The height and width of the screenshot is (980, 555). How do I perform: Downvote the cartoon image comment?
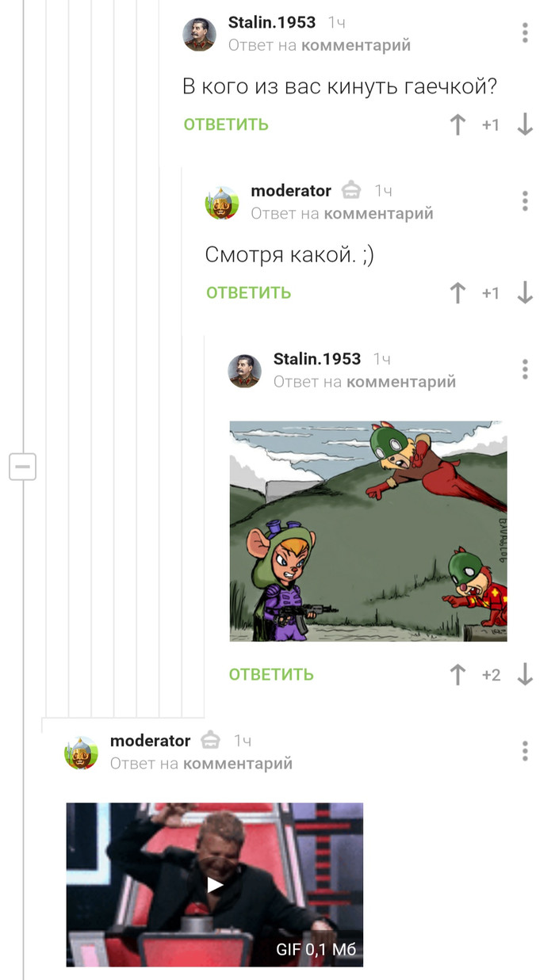[x=525, y=674]
